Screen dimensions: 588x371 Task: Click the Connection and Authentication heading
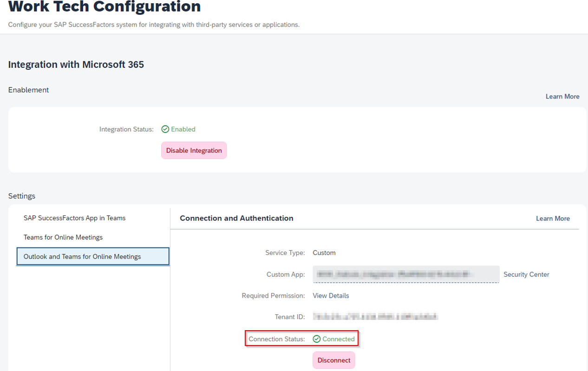[236, 218]
